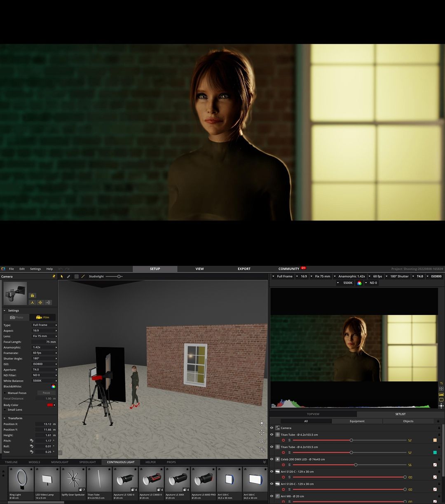Open the Body Color red swatch
The image size is (445, 504).
tap(50, 405)
